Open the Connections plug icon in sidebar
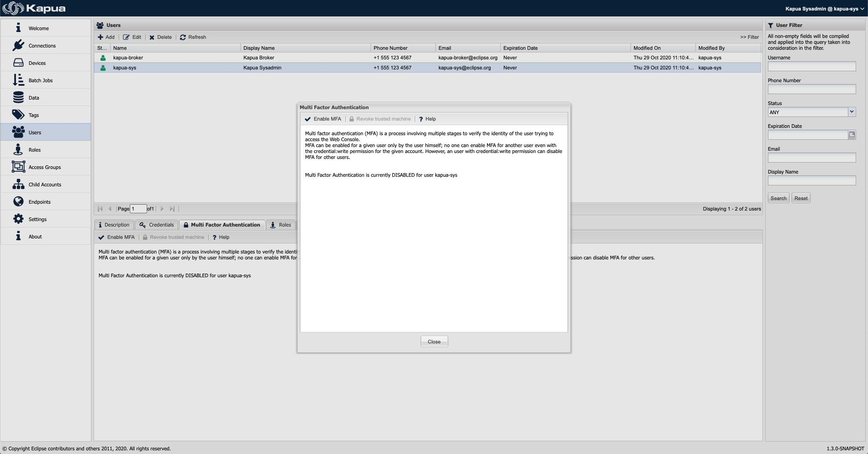868x454 pixels. (18, 46)
